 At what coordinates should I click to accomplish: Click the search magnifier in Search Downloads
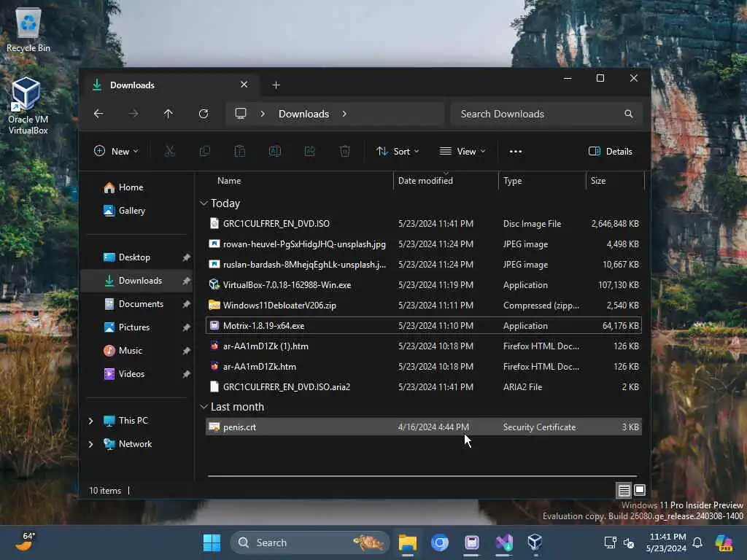click(x=629, y=114)
